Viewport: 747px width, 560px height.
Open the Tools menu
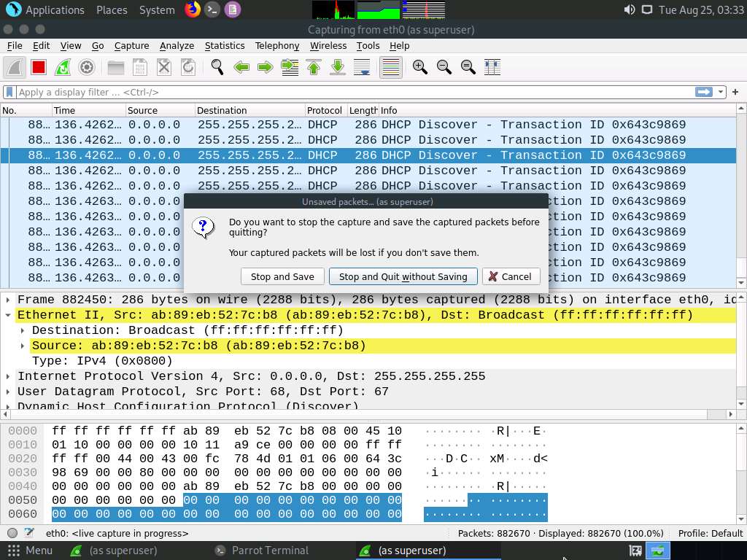368,46
